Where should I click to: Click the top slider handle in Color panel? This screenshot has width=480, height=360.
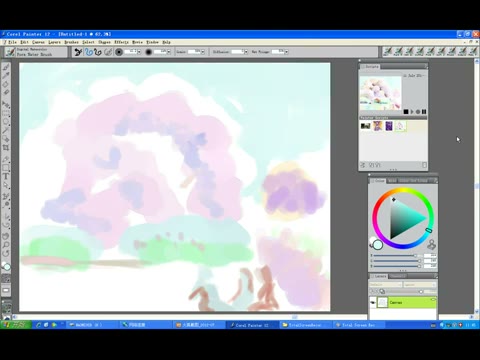point(415,256)
